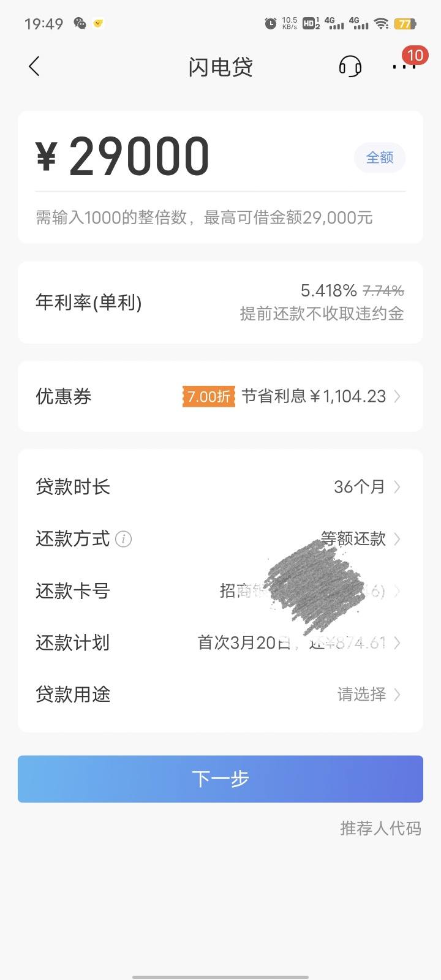
Task: Open 等额还款 repayment method selector
Action: pyautogui.click(x=221, y=539)
